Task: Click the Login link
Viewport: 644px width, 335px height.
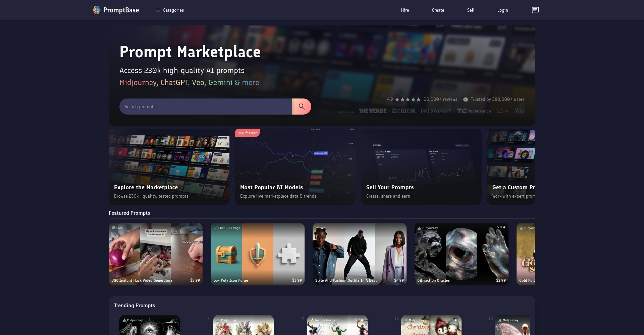Action: [x=502, y=10]
